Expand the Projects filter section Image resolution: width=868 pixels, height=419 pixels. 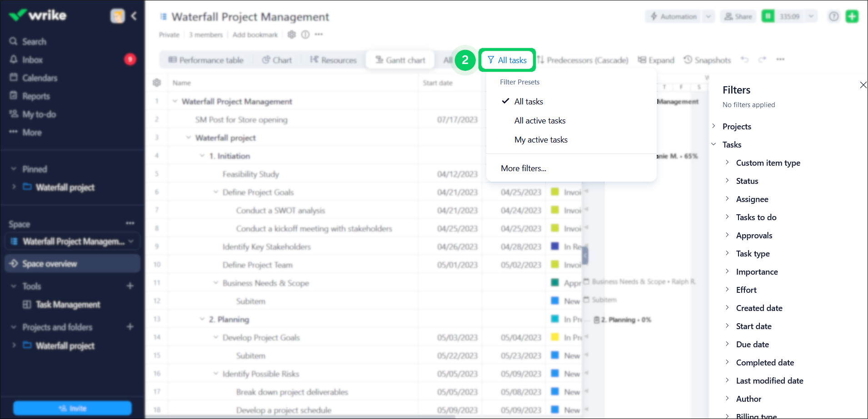tap(736, 127)
